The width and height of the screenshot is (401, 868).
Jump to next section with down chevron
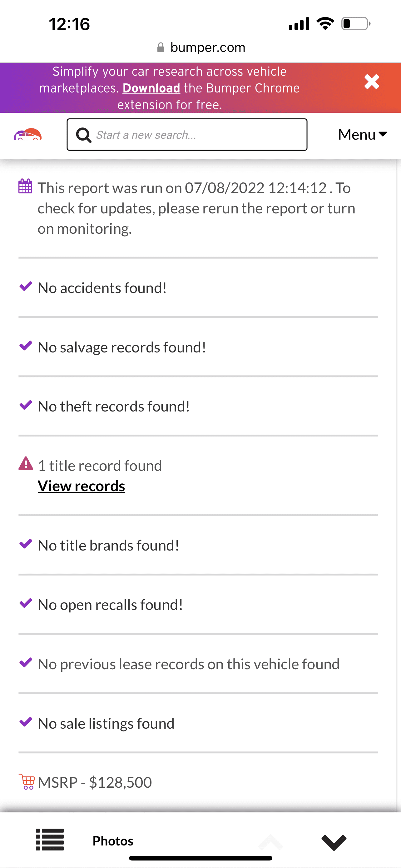(334, 842)
